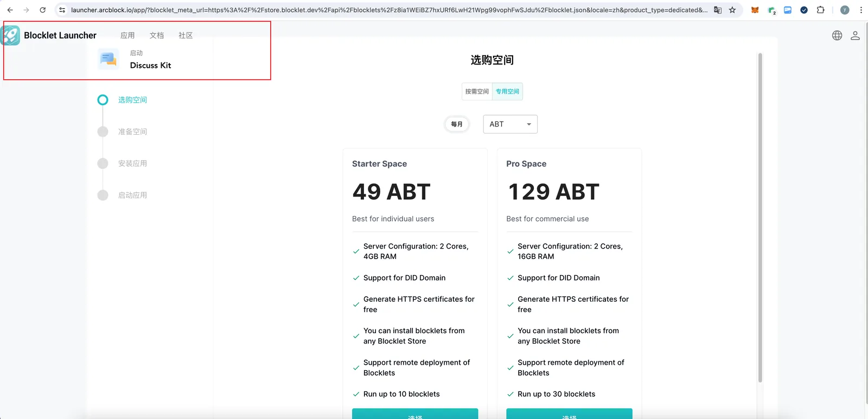Click Starter Space "Support for DID Domain" line
This screenshot has width=868, height=419.
404,278
